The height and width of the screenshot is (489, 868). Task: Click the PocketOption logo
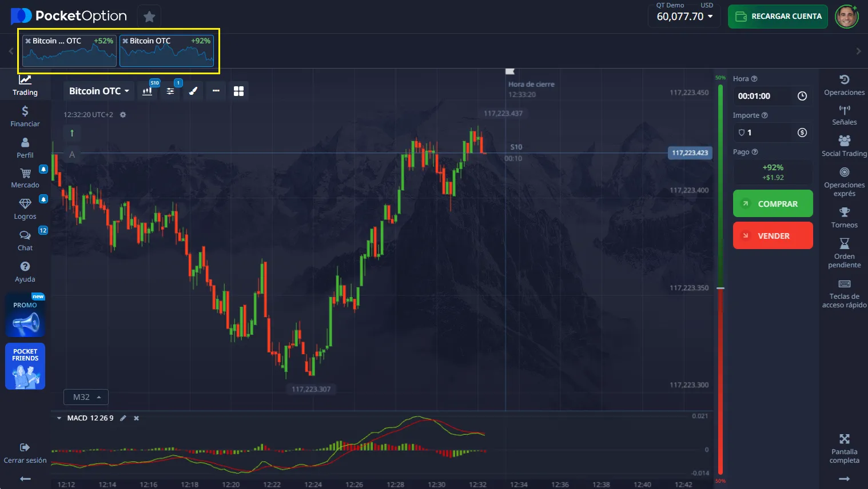69,16
